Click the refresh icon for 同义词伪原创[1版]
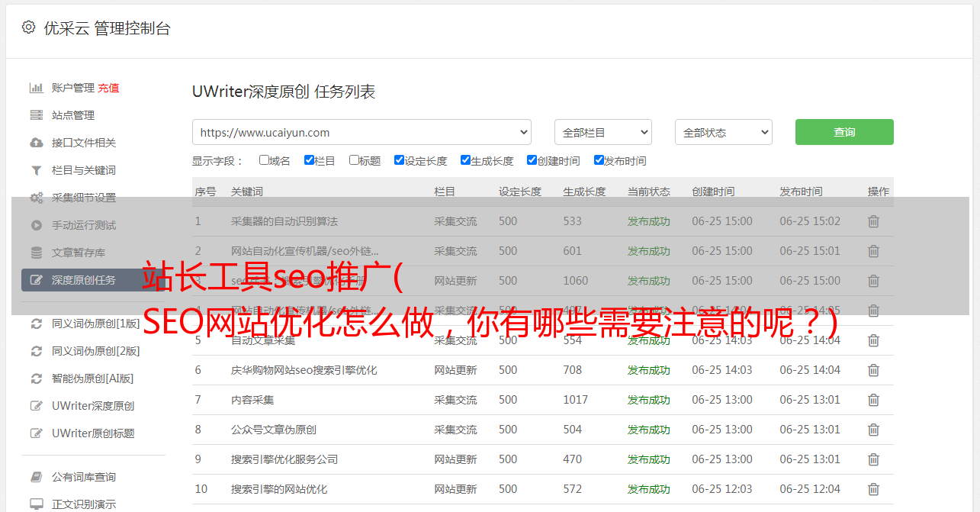980x512 pixels. (x=36, y=324)
